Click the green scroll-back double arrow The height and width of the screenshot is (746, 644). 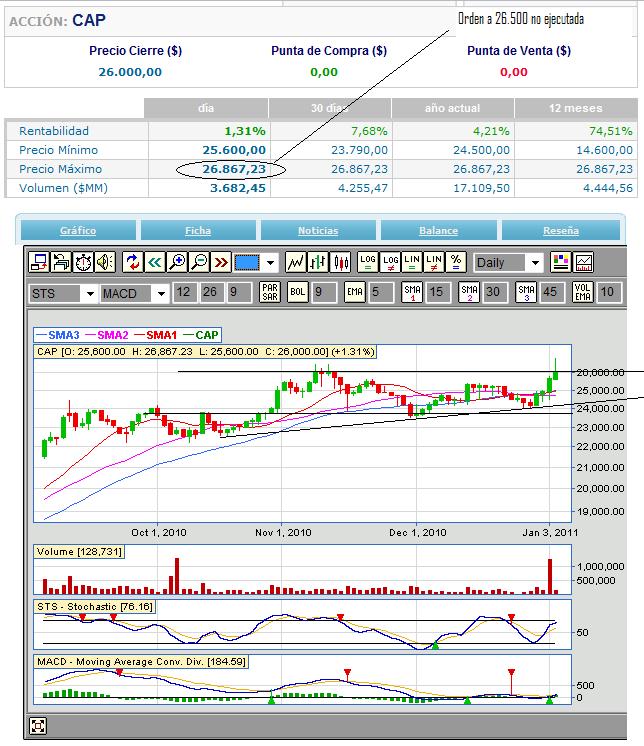pyautogui.click(x=155, y=262)
